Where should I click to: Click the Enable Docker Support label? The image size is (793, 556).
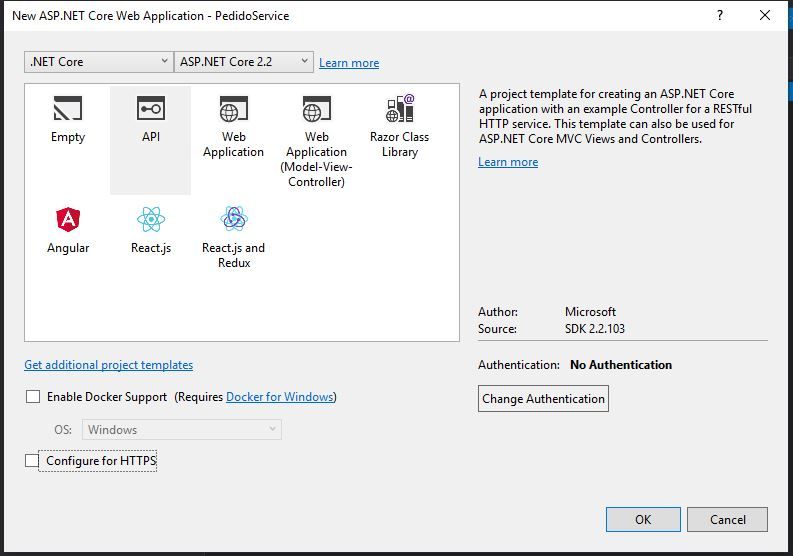[107, 397]
